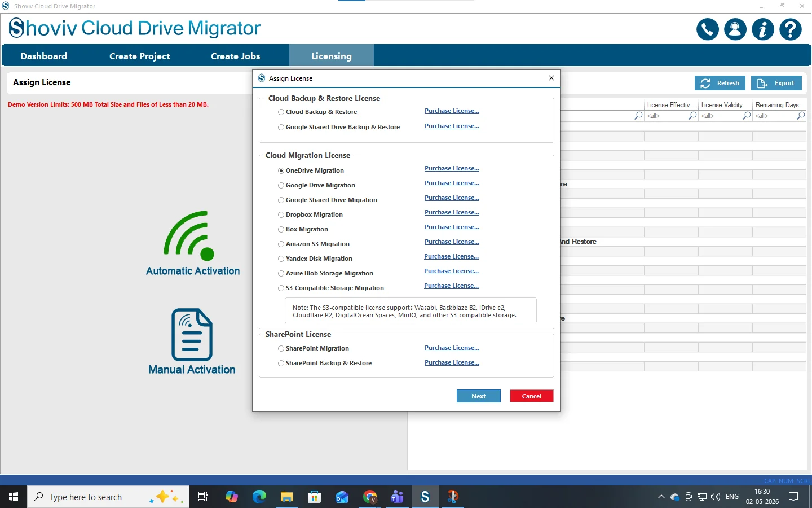Click the Next button in Assign License
Screen dimensions: 812x508
click(x=479, y=396)
